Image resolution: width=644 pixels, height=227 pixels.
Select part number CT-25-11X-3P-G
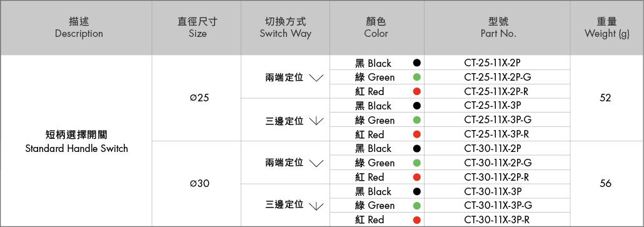[x=498, y=120]
